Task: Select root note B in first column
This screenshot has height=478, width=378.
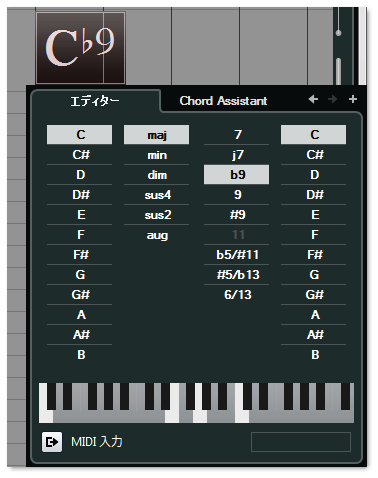Action: point(79,355)
